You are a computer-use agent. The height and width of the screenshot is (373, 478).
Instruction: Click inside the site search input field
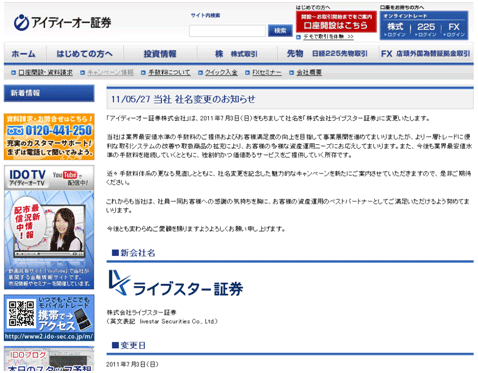(x=227, y=31)
